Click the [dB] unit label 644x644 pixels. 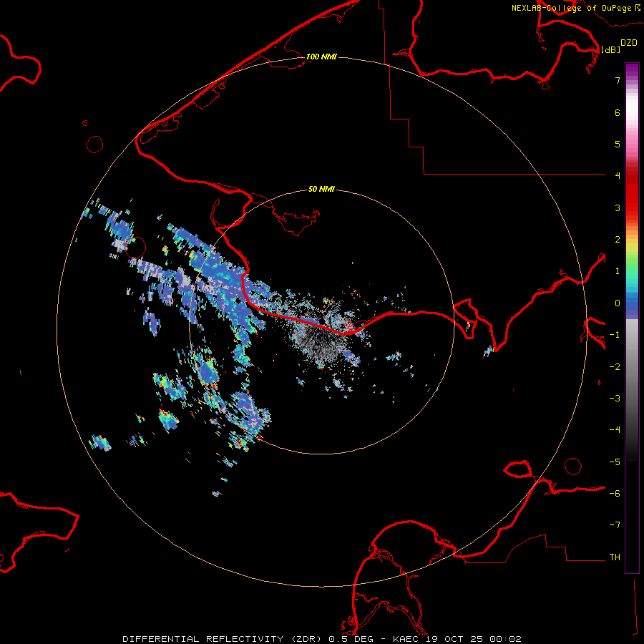click(x=610, y=49)
